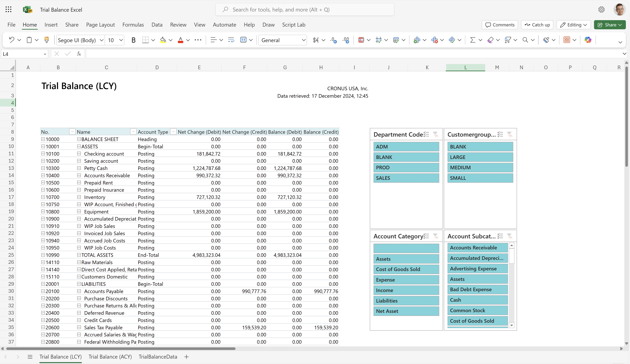This screenshot has height=364, width=630.
Task: Expand the Name column filter dropdown
Action: click(133, 132)
